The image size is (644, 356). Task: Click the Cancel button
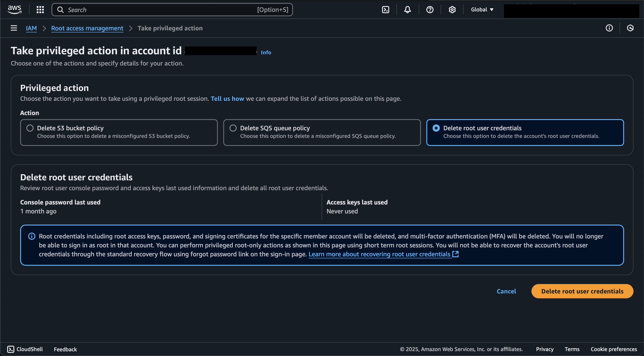(x=506, y=291)
